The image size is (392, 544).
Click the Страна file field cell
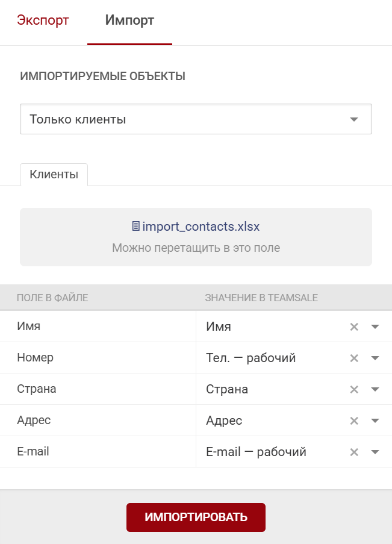[98, 389]
